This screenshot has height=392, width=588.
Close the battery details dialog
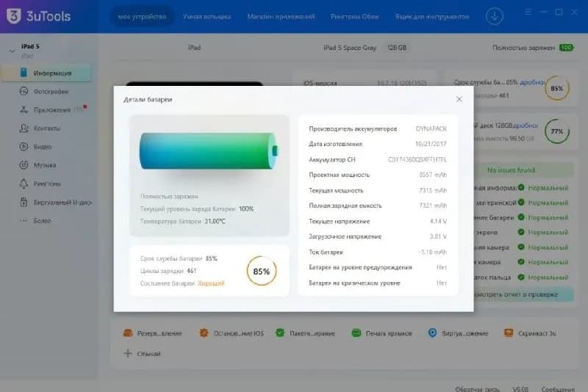(459, 99)
